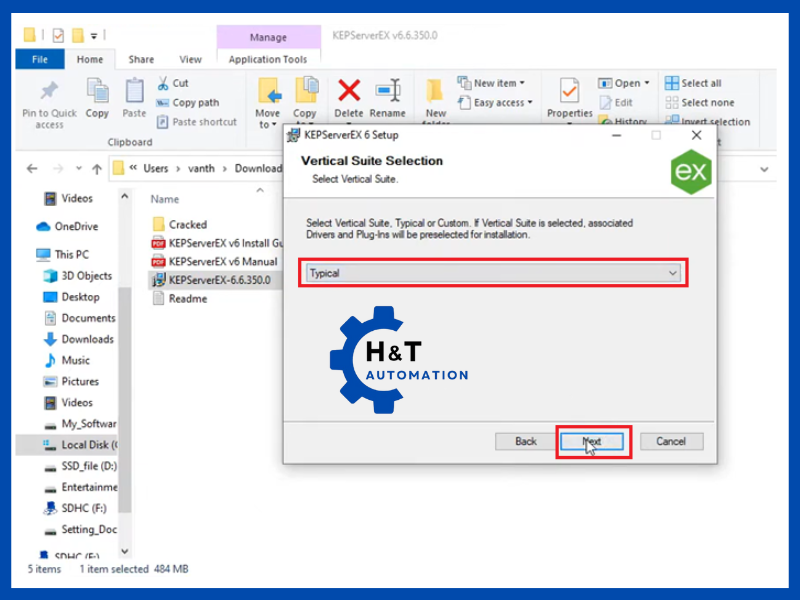800x600 pixels.
Task: Open the File menu tab
Action: tap(40, 60)
